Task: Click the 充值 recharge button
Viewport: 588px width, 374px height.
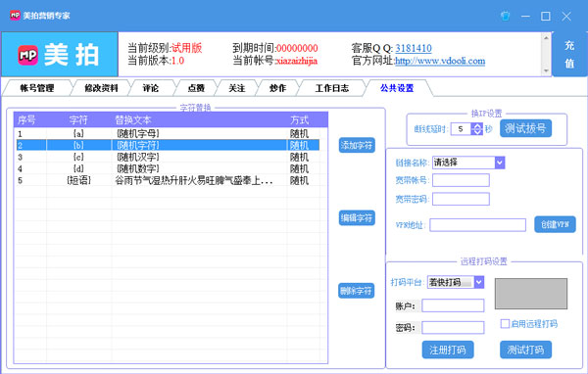Action: point(569,55)
